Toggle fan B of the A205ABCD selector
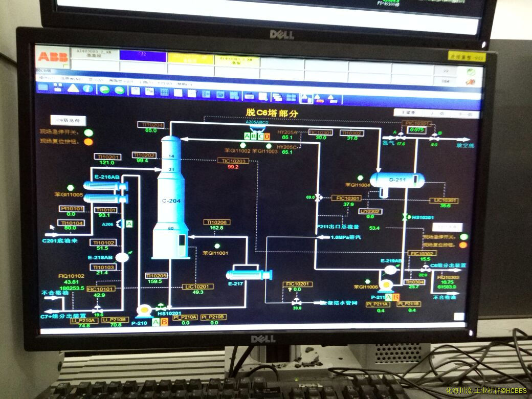This screenshot has height=399, width=532. click(x=254, y=136)
